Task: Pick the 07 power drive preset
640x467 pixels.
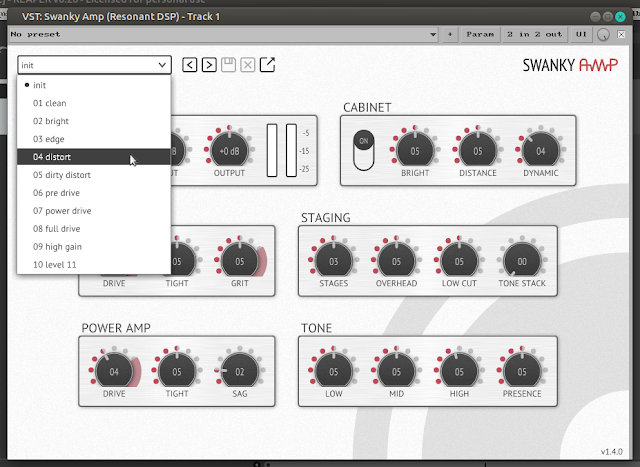Action: tap(94, 211)
